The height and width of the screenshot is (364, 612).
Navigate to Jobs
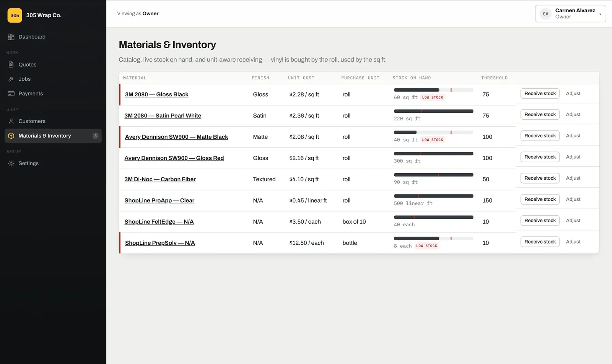(x=53, y=79)
